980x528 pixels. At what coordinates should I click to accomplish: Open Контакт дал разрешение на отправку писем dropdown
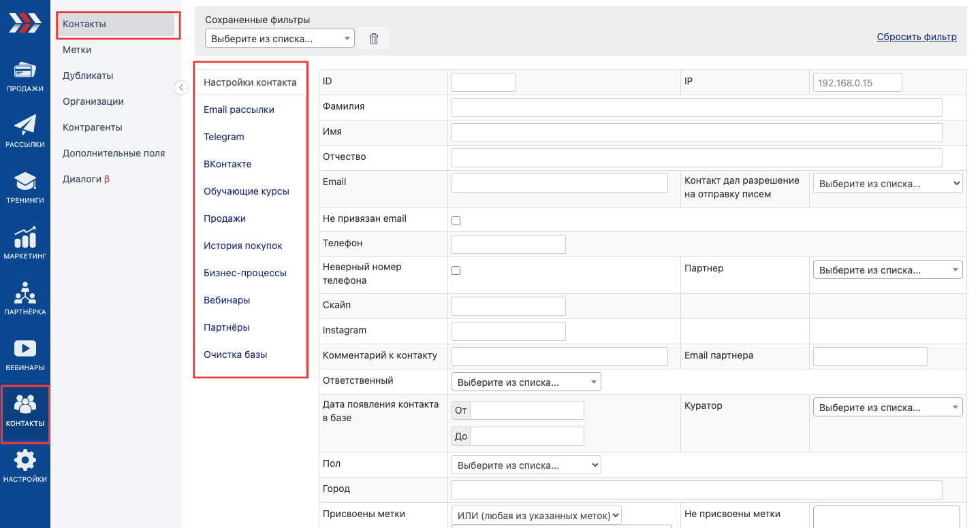click(888, 184)
